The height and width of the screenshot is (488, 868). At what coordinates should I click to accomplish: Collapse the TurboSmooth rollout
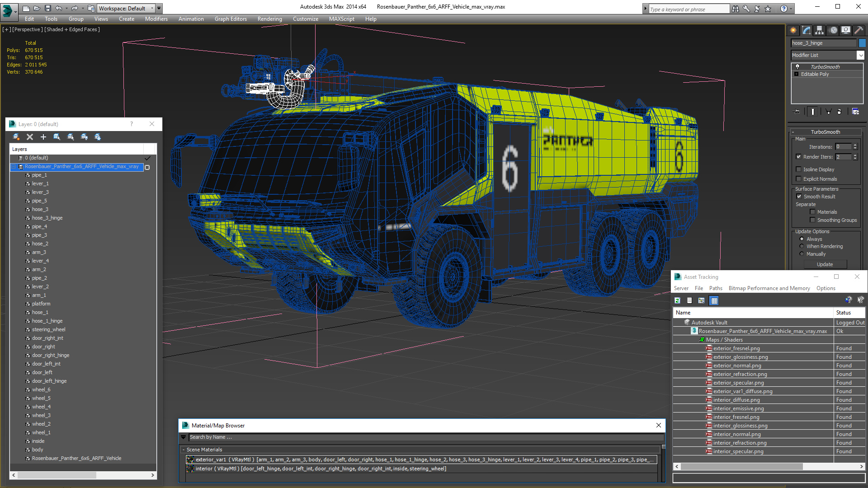pyautogui.click(x=826, y=132)
